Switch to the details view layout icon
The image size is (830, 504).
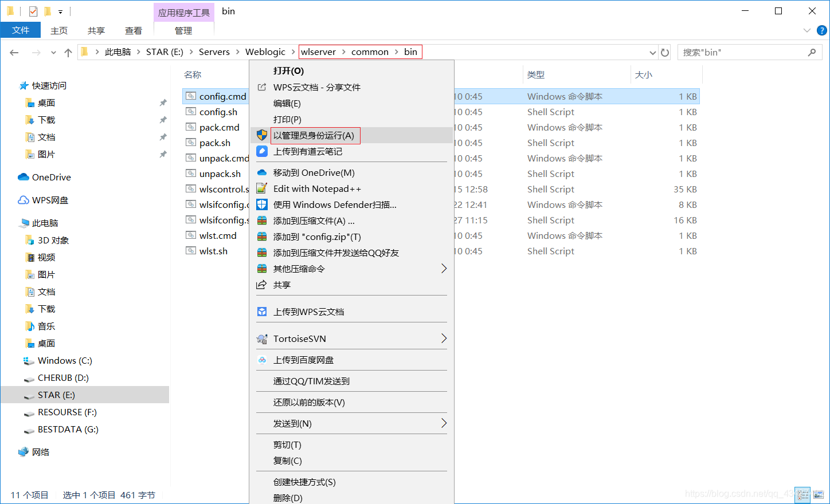click(x=803, y=494)
